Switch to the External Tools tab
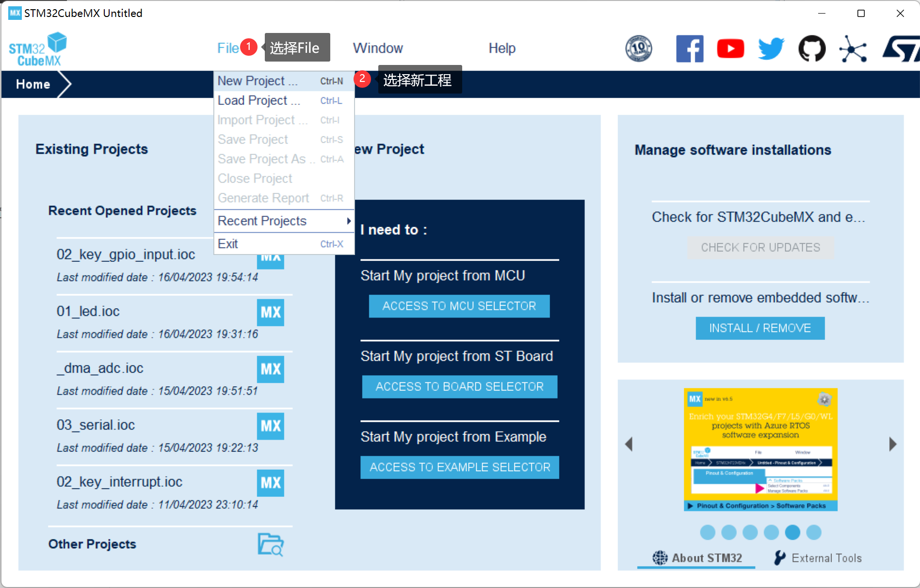Viewport: 920px width, 588px height. [818, 558]
